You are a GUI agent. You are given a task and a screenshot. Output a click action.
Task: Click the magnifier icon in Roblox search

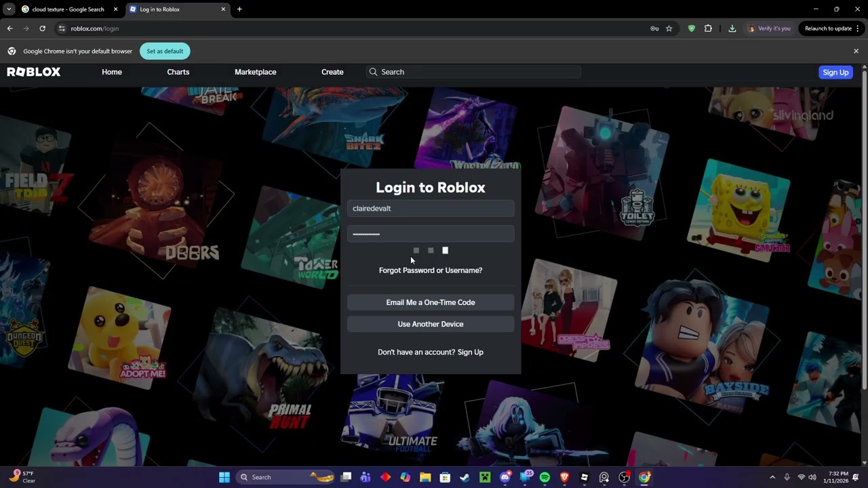pyautogui.click(x=373, y=72)
